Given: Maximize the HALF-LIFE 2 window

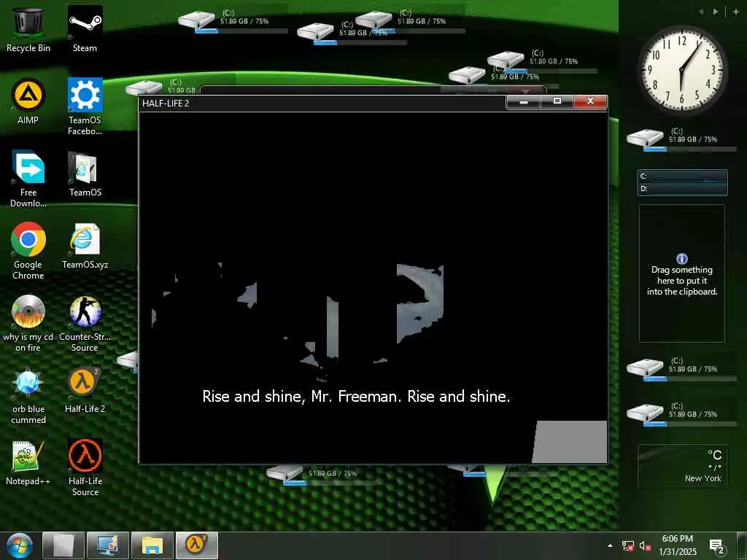Looking at the screenshot, I should pos(557,102).
